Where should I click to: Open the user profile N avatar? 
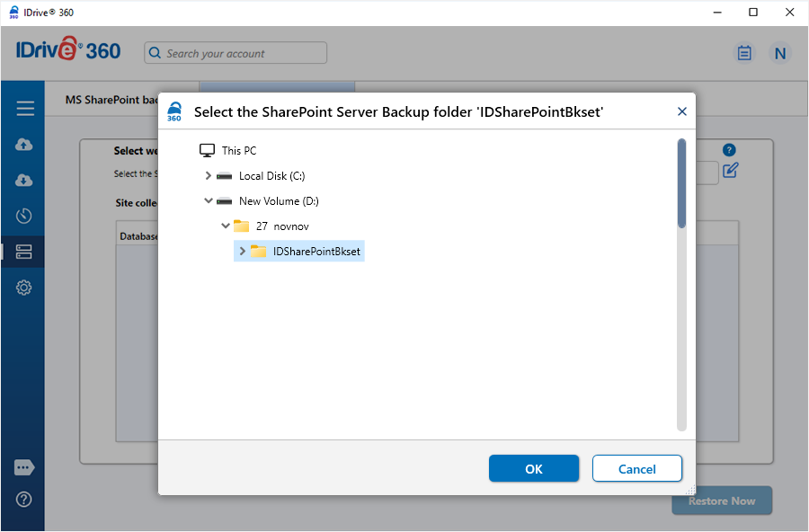(779, 53)
